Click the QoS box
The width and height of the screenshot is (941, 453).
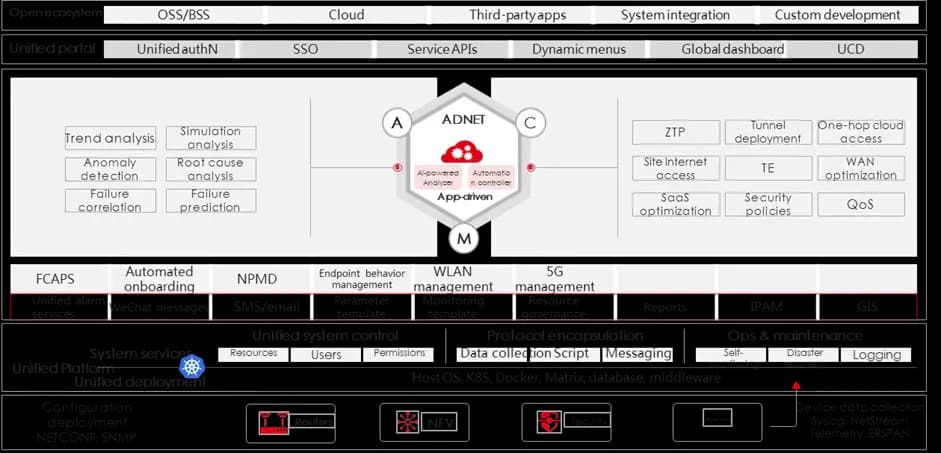tap(861, 204)
